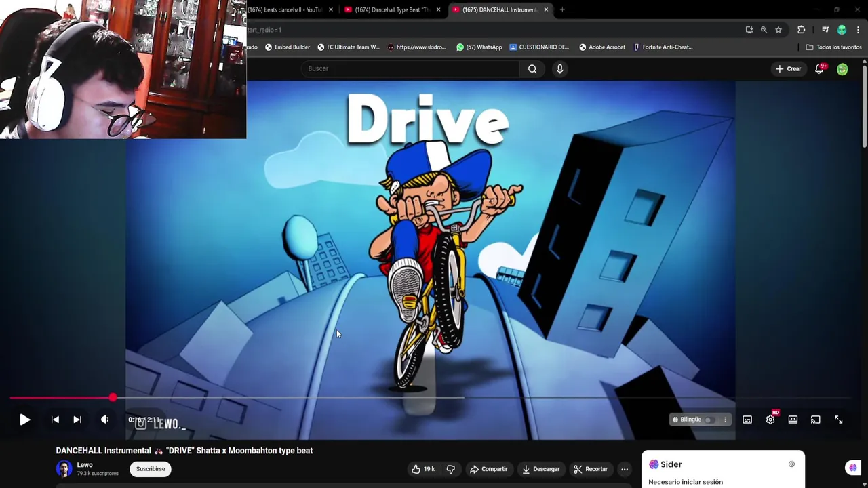
Task: Open the Embed Builder bookmark
Action: coord(288,47)
